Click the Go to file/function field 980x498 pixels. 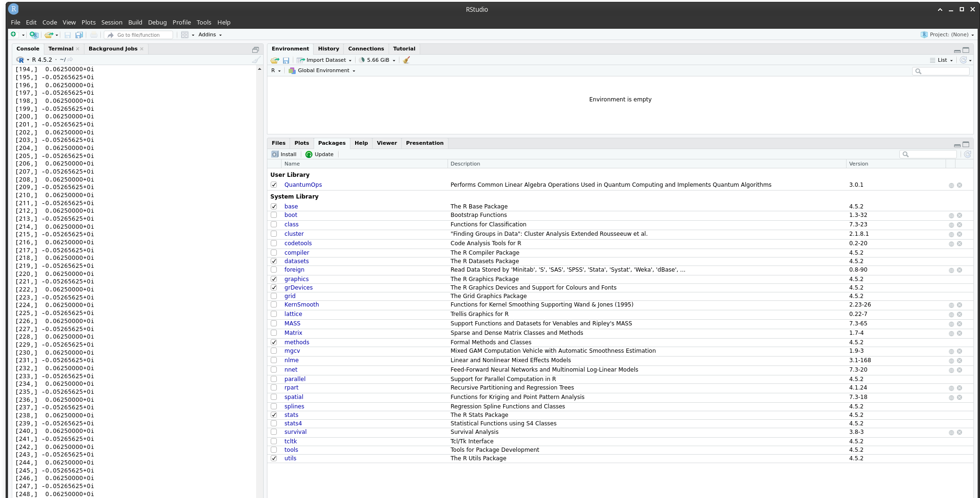coord(139,35)
